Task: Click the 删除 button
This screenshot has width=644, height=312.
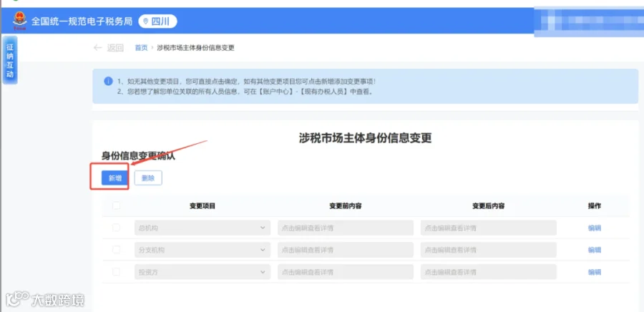Action: (148, 178)
